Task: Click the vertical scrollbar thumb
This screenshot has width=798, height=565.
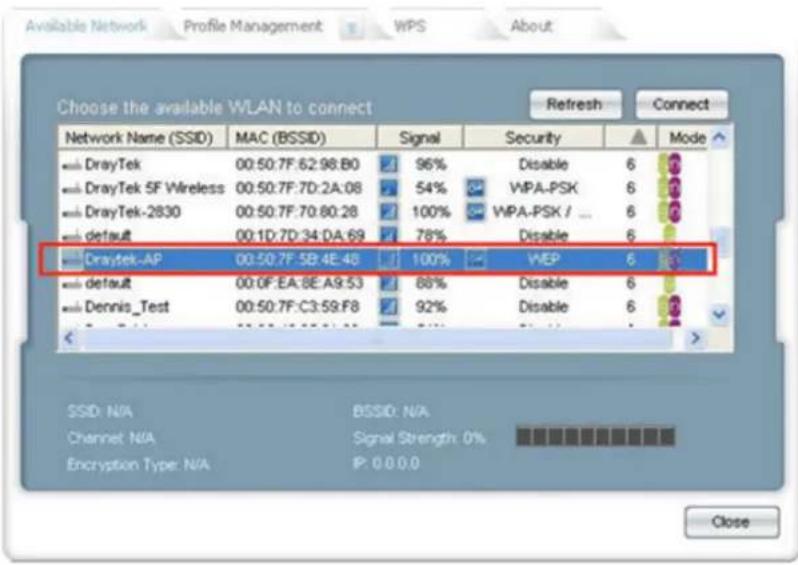Action: [721, 242]
